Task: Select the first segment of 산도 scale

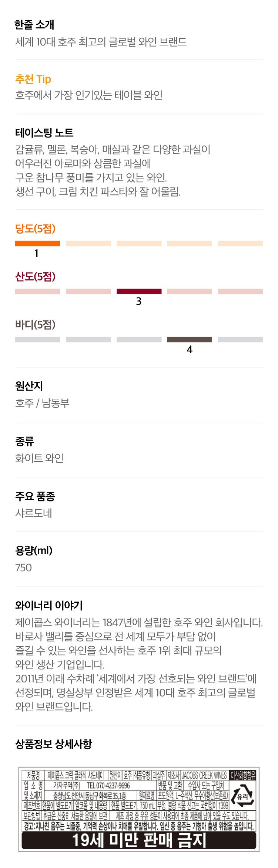Action: tap(37, 291)
